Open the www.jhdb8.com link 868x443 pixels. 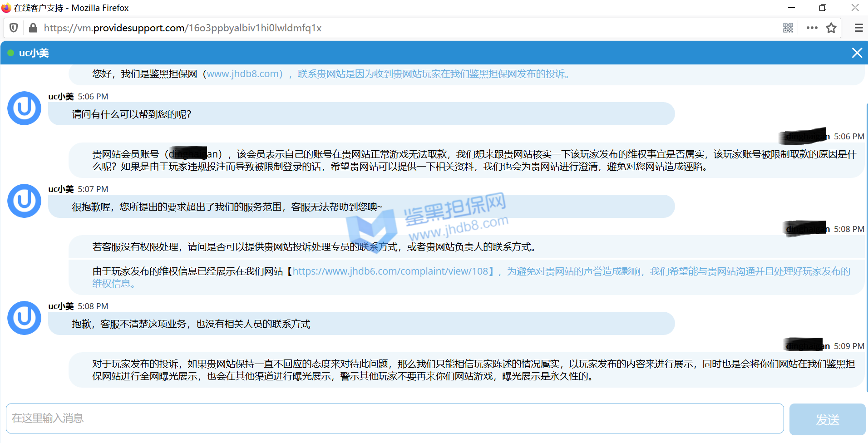(x=244, y=74)
